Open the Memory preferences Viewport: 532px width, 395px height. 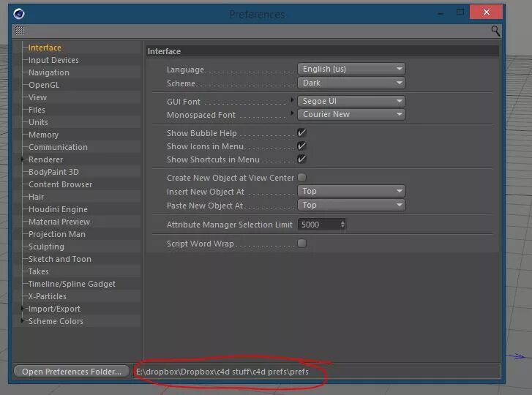coord(43,135)
